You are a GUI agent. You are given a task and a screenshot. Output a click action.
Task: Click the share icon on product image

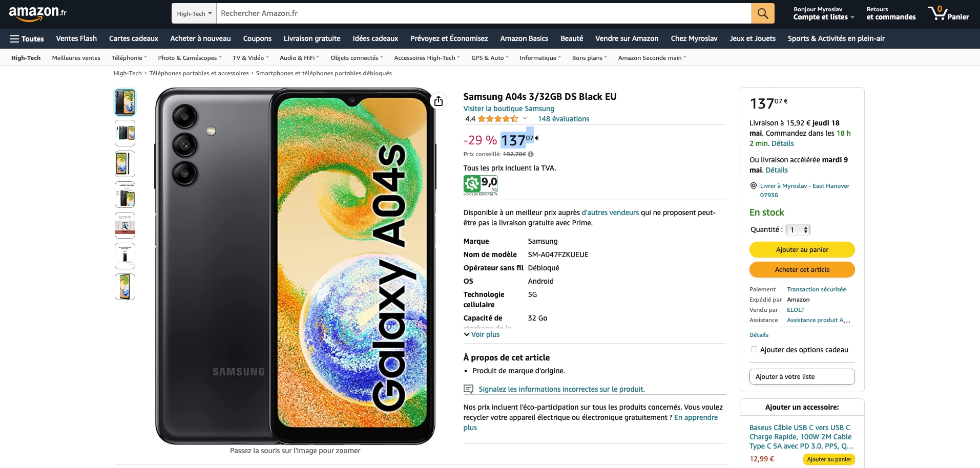[x=439, y=101]
